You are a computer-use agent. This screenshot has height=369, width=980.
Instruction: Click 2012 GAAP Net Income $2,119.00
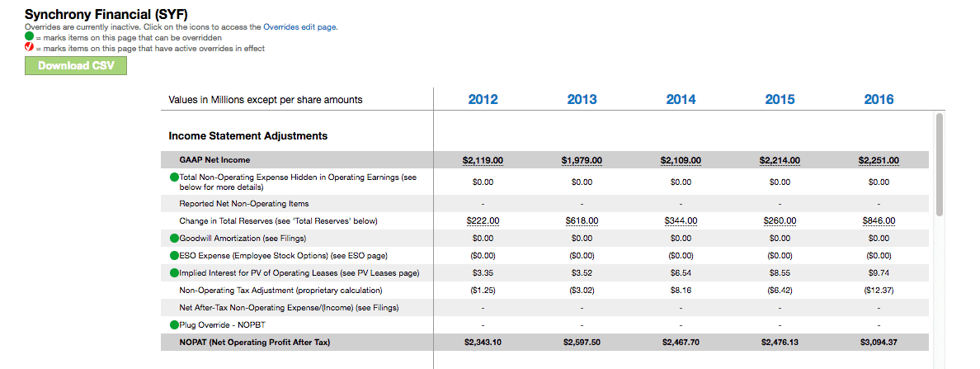click(483, 160)
